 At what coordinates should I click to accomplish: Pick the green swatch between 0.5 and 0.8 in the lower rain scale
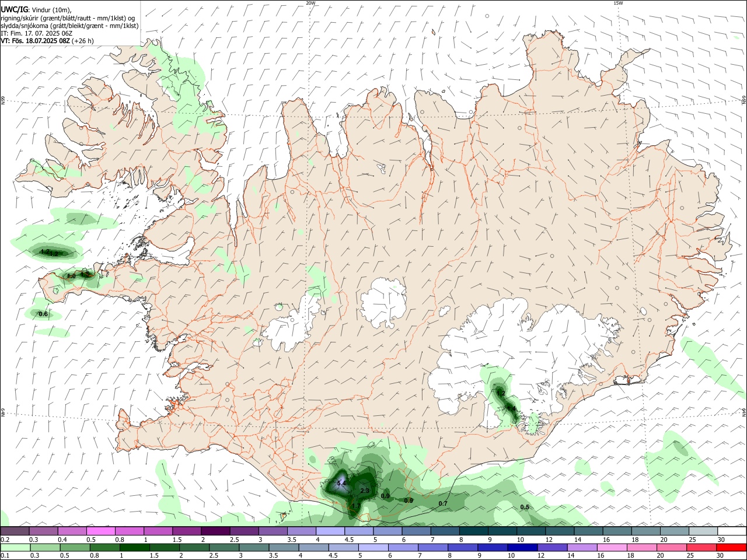[x=75, y=548]
